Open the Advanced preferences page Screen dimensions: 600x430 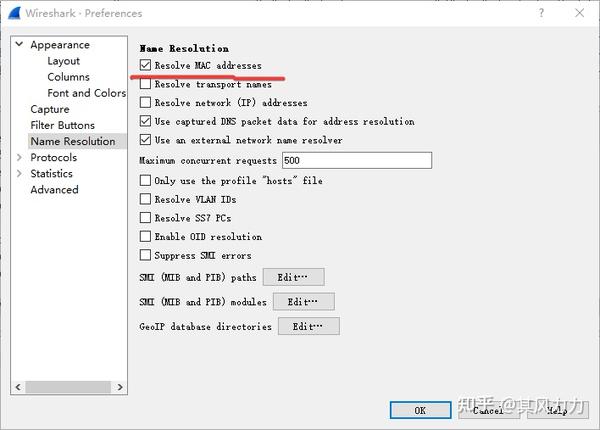54,189
